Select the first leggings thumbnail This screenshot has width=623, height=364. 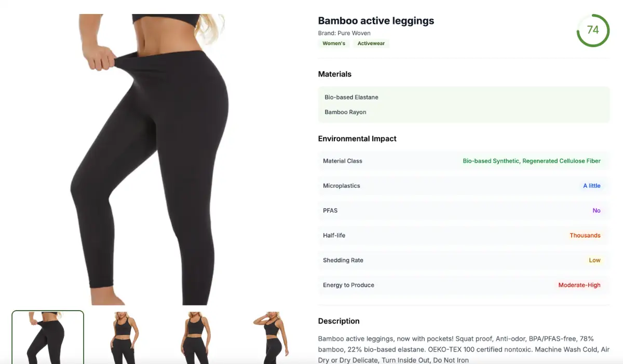click(48, 337)
